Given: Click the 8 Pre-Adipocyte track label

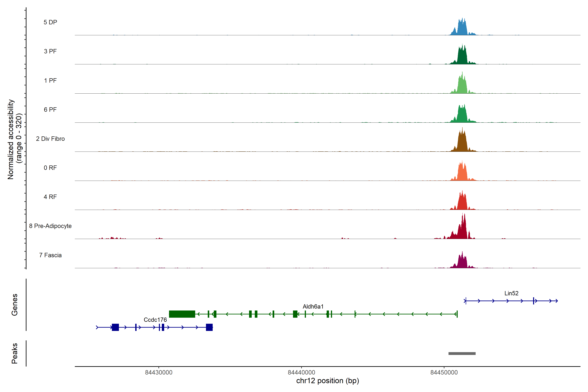Looking at the screenshot, I should [x=50, y=226].
